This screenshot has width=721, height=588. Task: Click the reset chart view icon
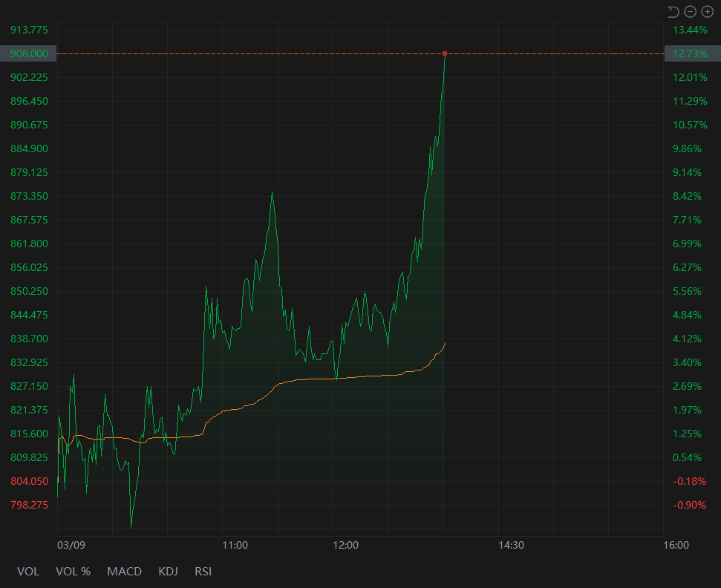[x=673, y=11]
